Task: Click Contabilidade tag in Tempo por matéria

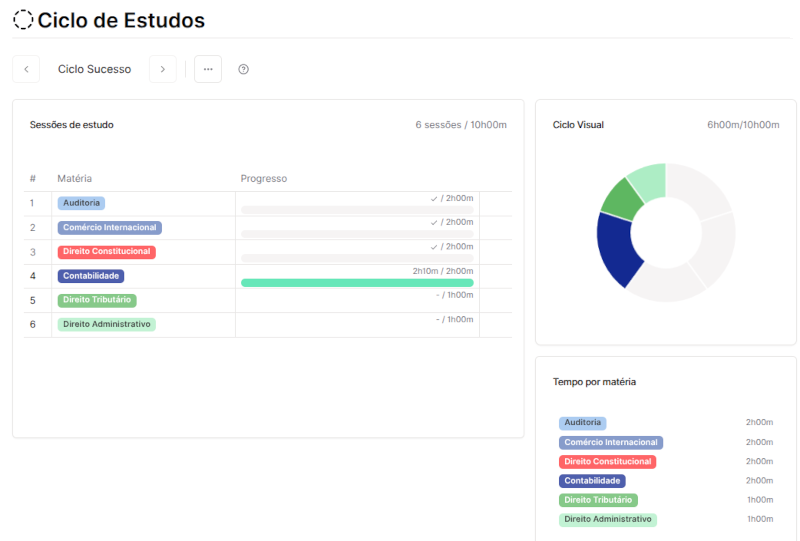Action: pyautogui.click(x=592, y=481)
